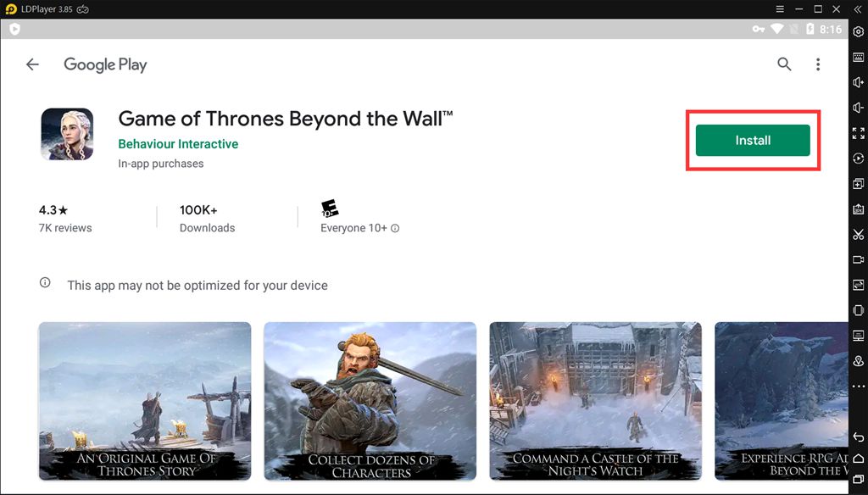Image resolution: width=868 pixels, height=495 pixels.
Task: Click the VPN key icon in the status bar
Action: (759, 29)
